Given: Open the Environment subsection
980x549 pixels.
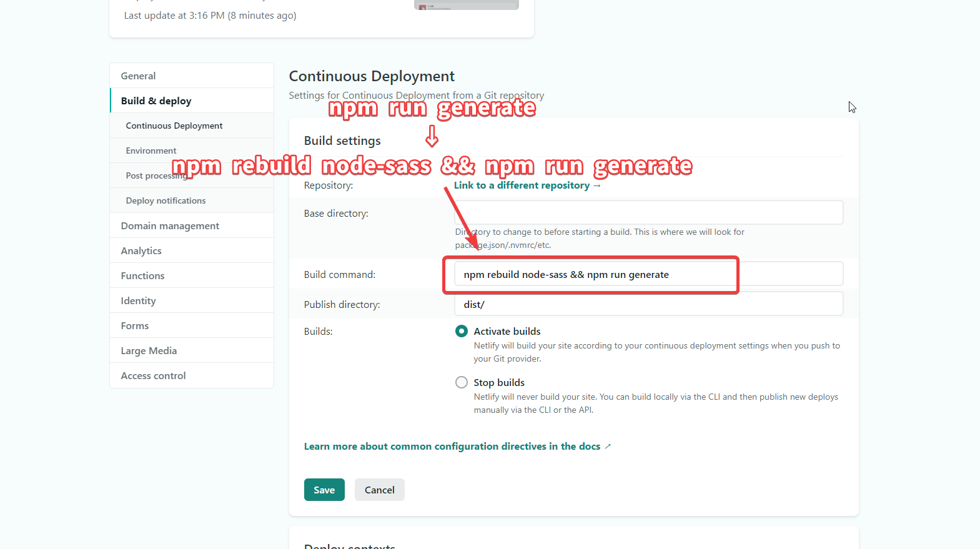Looking at the screenshot, I should [192, 151].
